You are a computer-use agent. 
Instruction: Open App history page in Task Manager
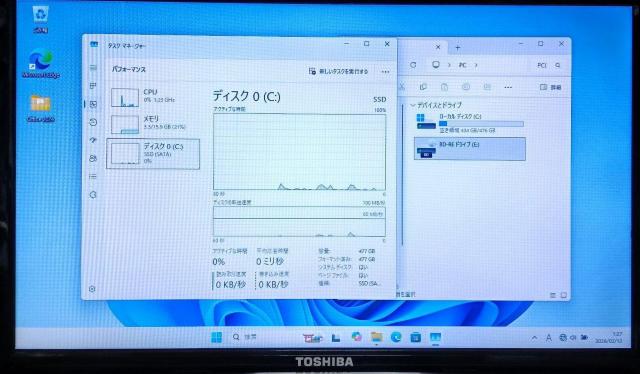93,122
